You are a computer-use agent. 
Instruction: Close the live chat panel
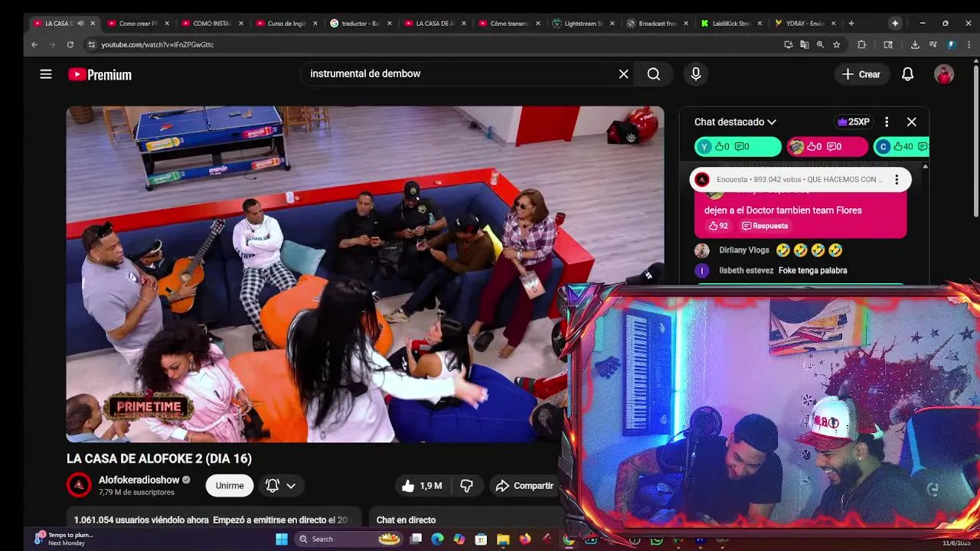click(911, 122)
